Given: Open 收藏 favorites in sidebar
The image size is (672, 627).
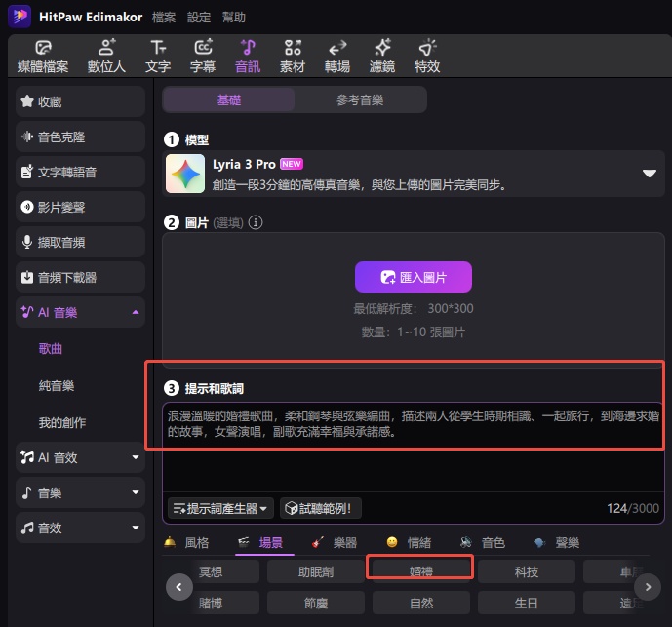Looking at the screenshot, I should 80,101.
